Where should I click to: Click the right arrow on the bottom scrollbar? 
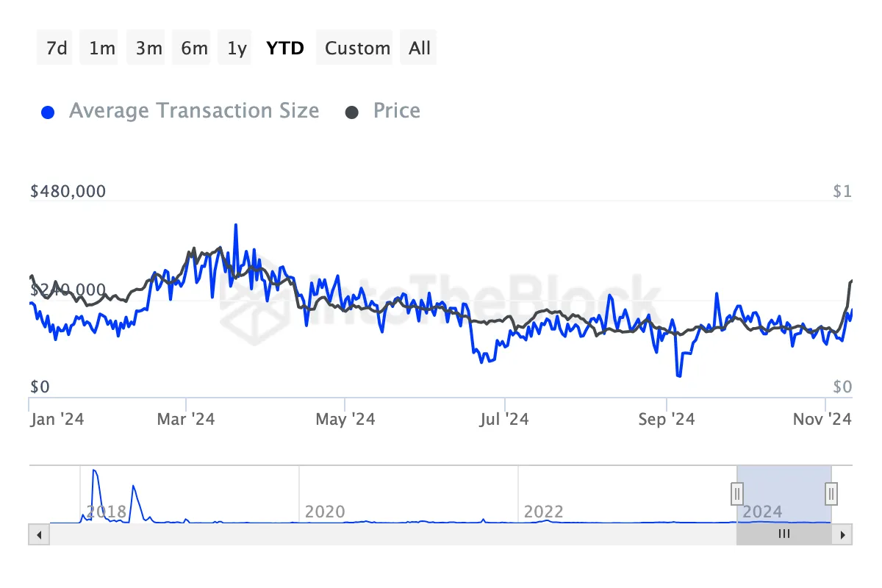[x=842, y=534]
